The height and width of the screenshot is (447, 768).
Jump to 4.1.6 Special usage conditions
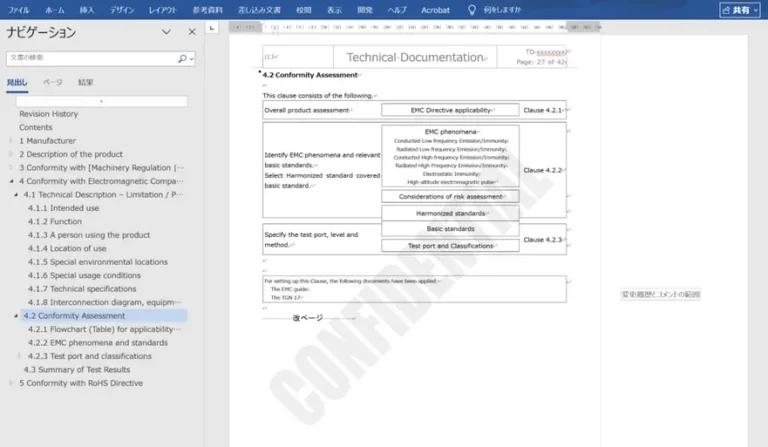(x=84, y=275)
